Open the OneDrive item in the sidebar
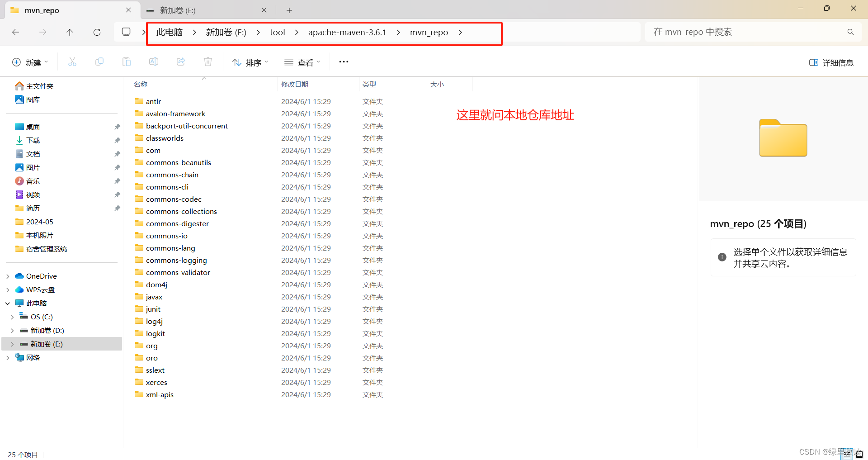868x460 pixels. (x=41, y=276)
